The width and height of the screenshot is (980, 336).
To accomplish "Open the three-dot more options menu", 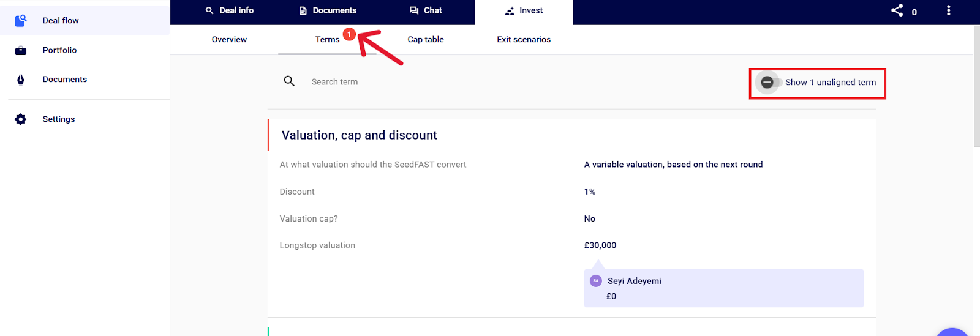I will (x=949, y=10).
